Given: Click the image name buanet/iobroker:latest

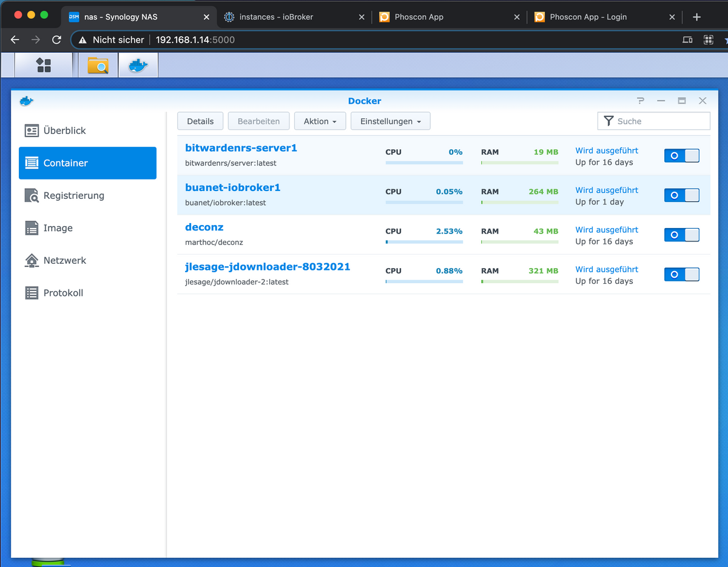Looking at the screenshot, I should [226, 203].
